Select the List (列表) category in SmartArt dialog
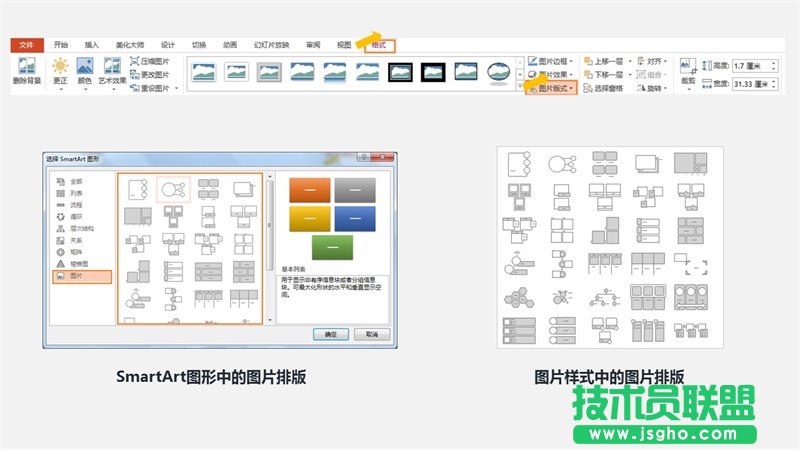The image size is (800, 450). pos(69,193)
